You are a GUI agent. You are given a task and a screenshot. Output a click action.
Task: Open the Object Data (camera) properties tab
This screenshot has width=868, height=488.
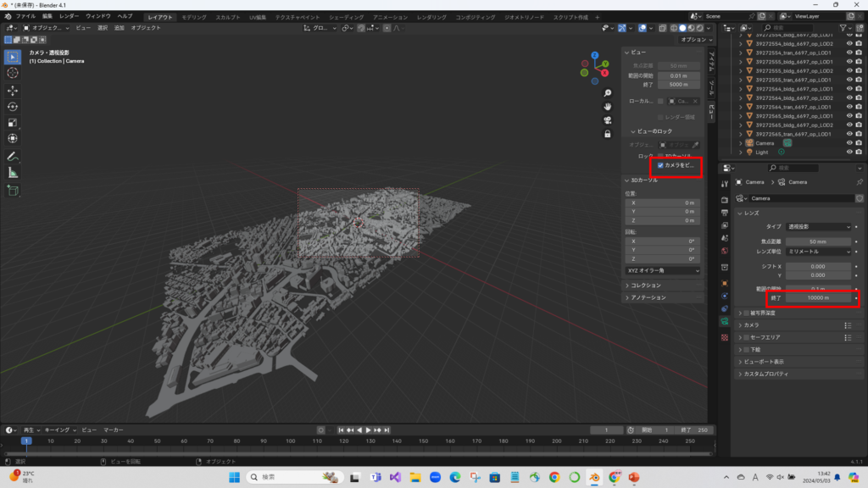pos(724,322)
